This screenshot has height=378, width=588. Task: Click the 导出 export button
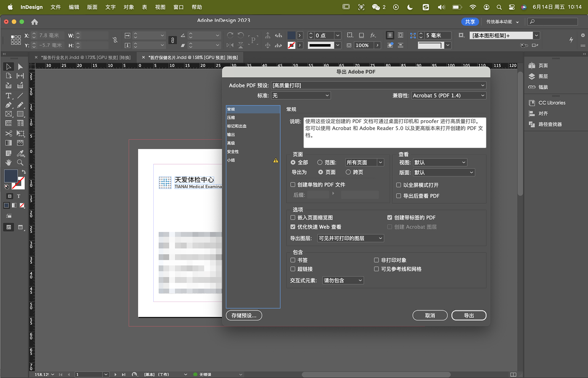tap(469, 315)
